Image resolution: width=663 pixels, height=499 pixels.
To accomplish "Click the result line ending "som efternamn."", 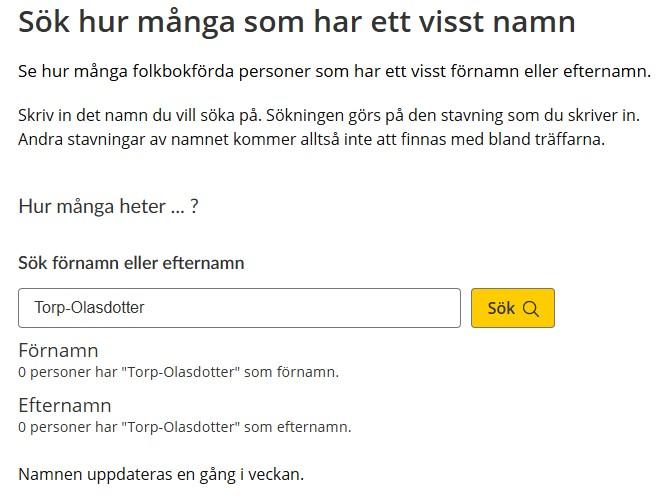I will tap(184, 427).
